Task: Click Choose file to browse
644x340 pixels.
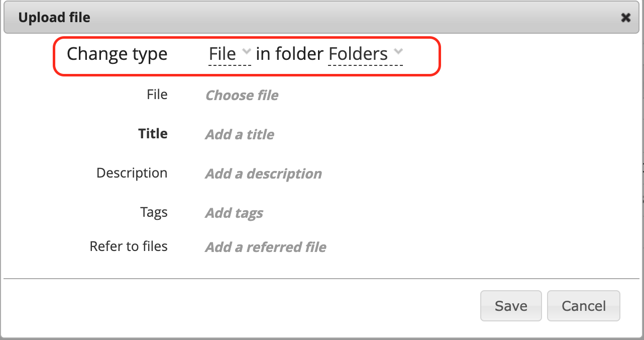Action: point(242,95)
